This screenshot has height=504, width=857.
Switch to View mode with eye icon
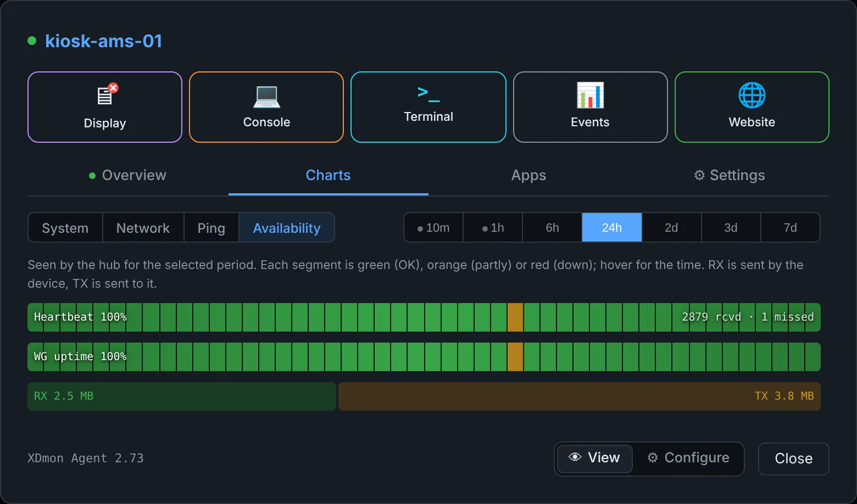(595, 458)
